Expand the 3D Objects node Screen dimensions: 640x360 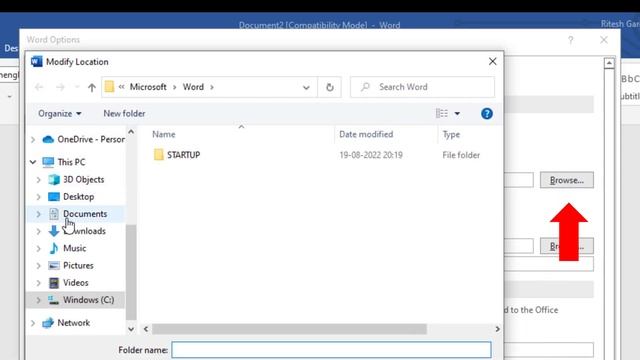39,180
